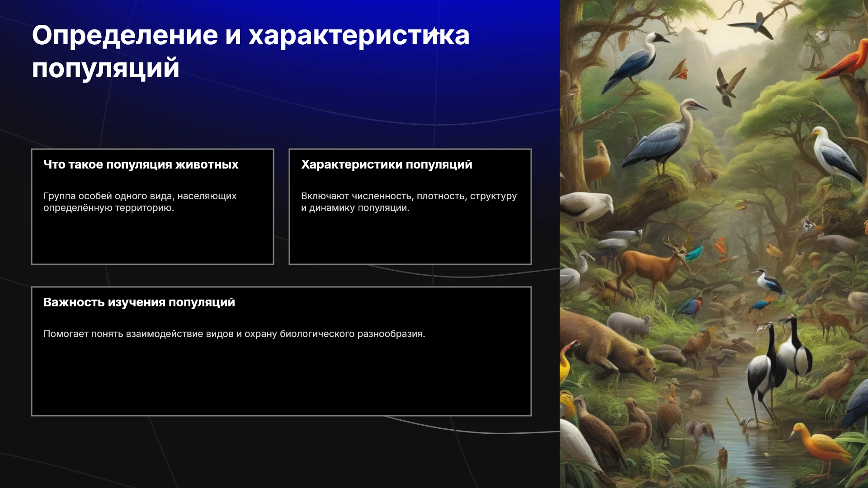Image resolution: width=868 pixels, height=488 pixels.
Task: Select the heading "Характеристики популяций"
Action: (387, 164)
